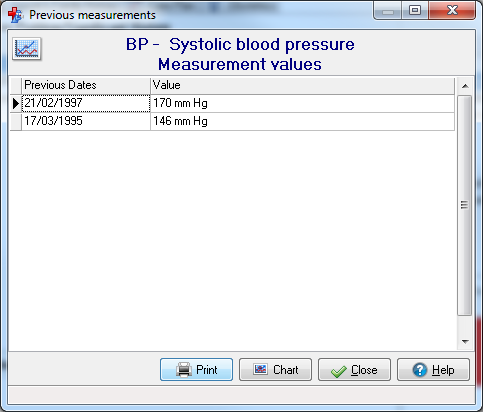Minimize the Previous measurements window
This screenshot has width=483, height=412.
coord(388,10)
